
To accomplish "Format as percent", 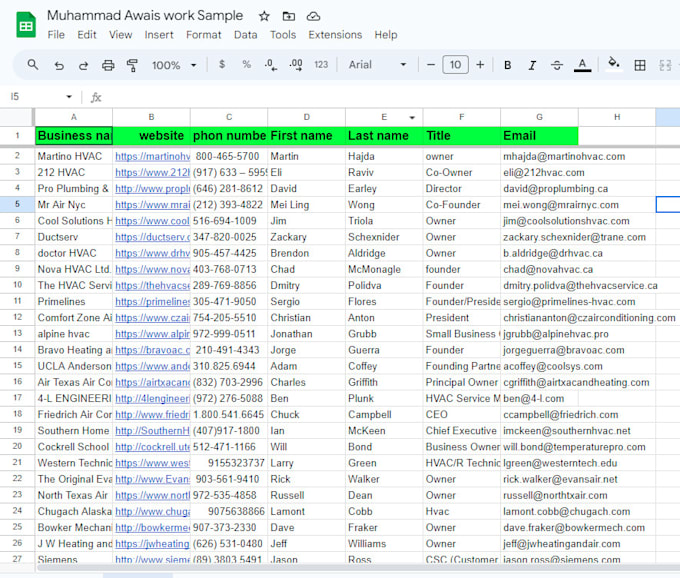I will click(x=246, y=65).
